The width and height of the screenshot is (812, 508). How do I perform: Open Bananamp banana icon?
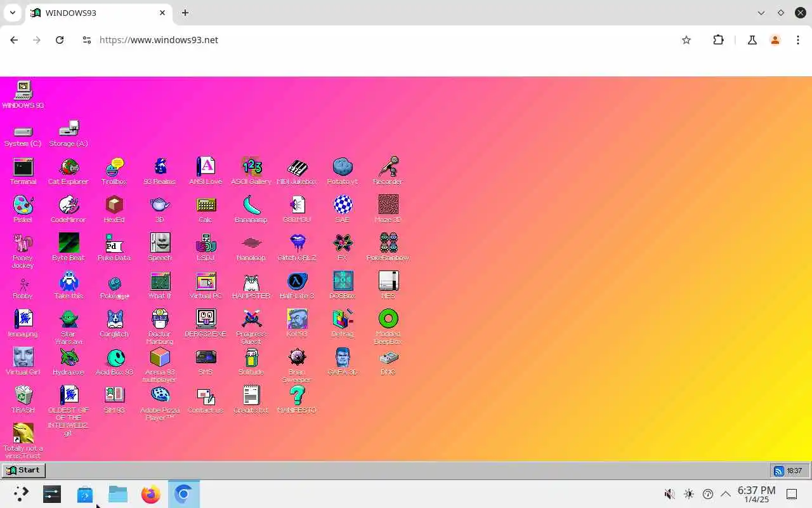pos(251,210)
